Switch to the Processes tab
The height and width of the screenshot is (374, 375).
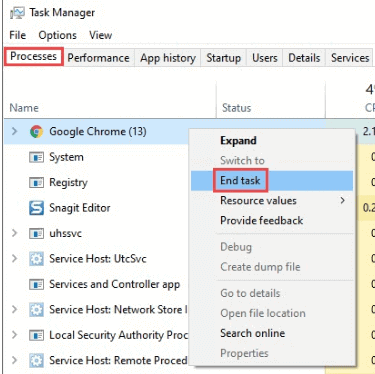click(x=33, y=56)
